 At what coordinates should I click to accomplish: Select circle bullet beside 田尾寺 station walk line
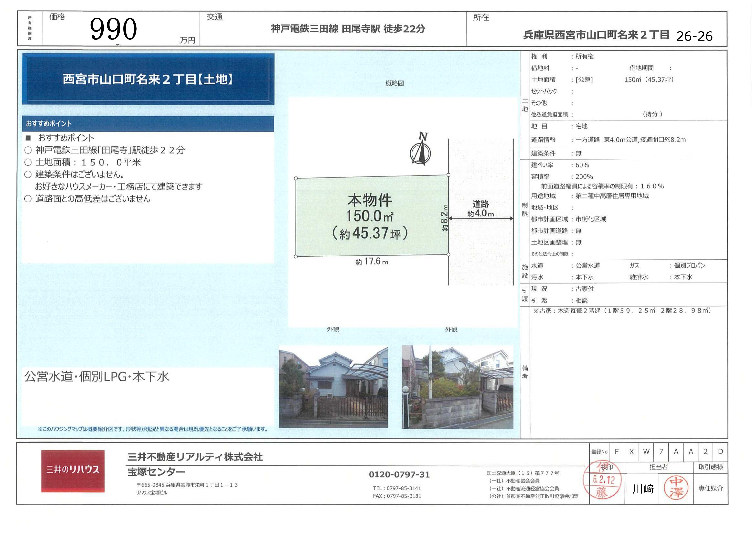pyautogui.click(x=28, y=150)
